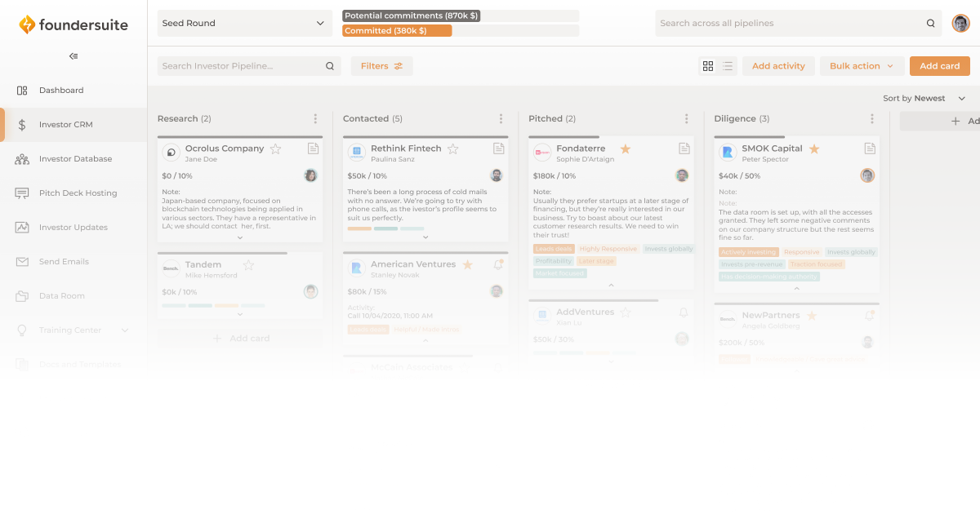The width and height of the screenshot is (980, 514).
Task: Click Add activity button
Action: coord(778,66)
